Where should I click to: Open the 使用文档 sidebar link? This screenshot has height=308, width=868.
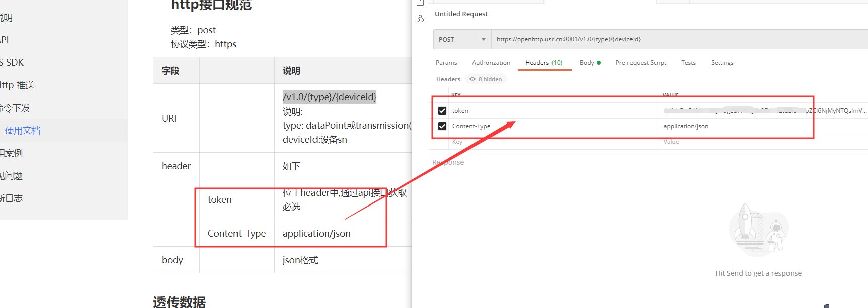click(x=23, y=131)
